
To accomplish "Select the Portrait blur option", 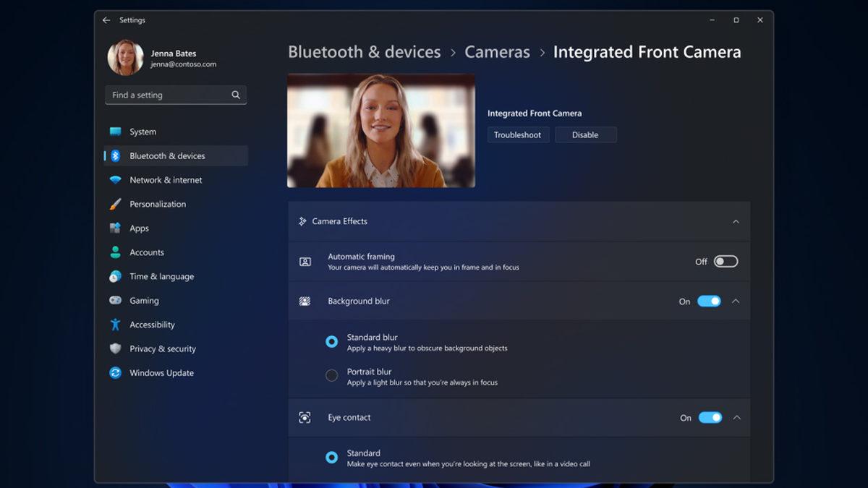I will pos(331,375).
